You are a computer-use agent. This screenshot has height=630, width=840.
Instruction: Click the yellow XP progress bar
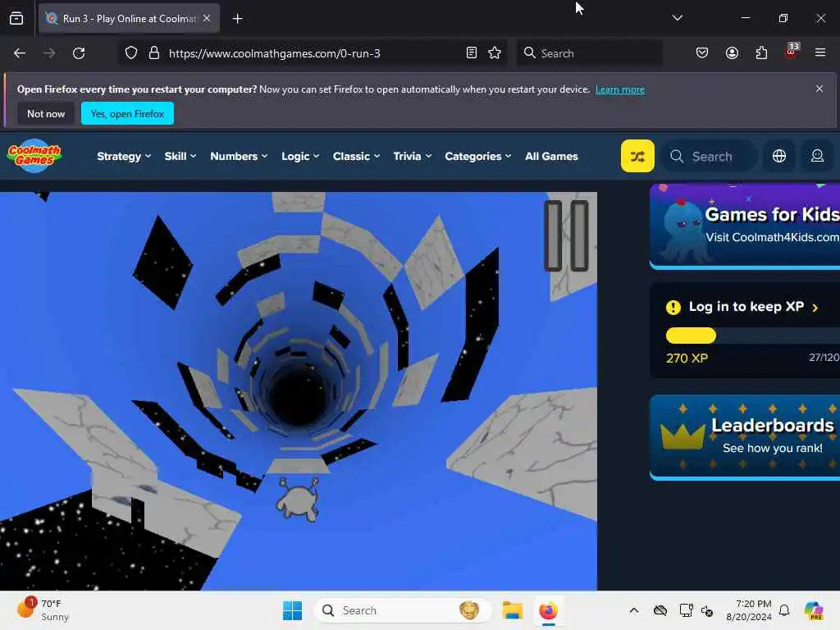tap(691, 336)
